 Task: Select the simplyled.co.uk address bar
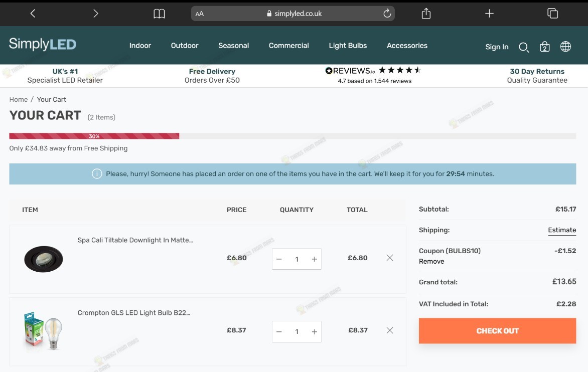tap(293, 14)
